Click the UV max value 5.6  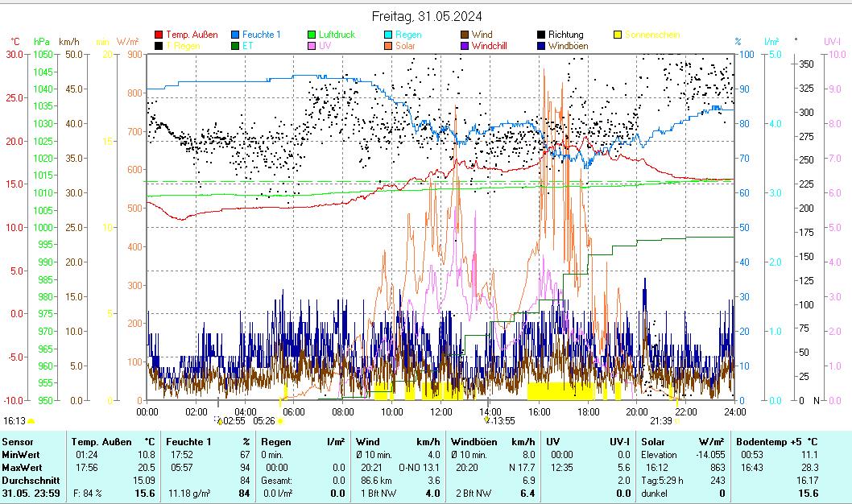click(622, 468)
